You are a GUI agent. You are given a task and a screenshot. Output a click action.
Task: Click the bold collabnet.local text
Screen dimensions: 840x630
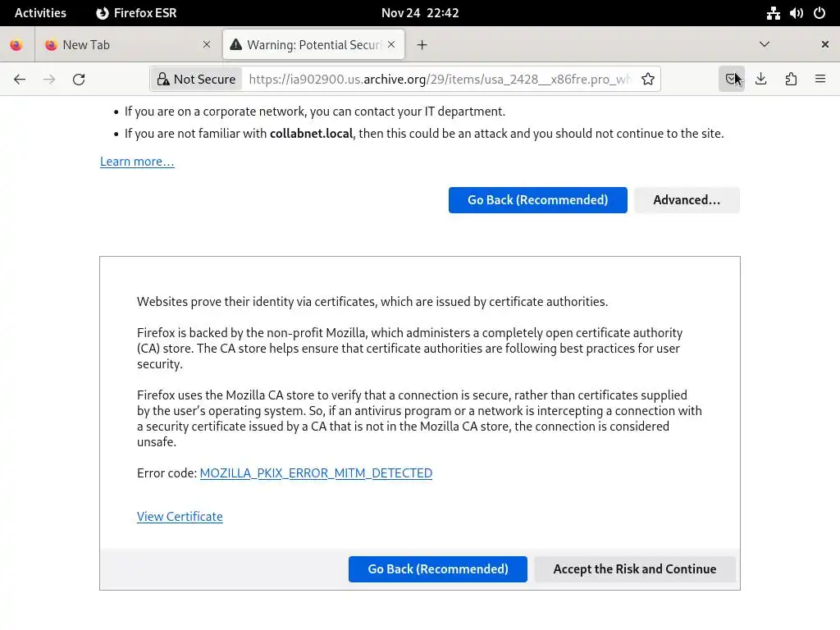[311, 134]
